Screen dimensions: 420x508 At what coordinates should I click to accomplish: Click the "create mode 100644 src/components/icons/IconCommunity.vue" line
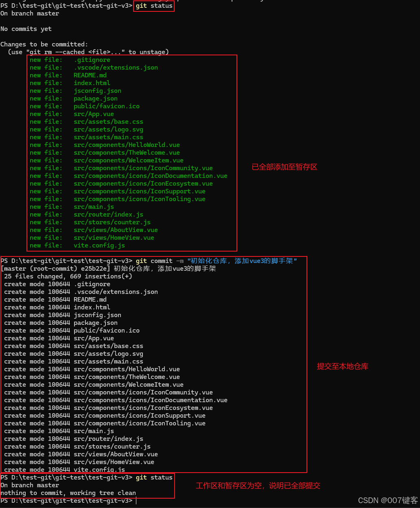(108, 392)
